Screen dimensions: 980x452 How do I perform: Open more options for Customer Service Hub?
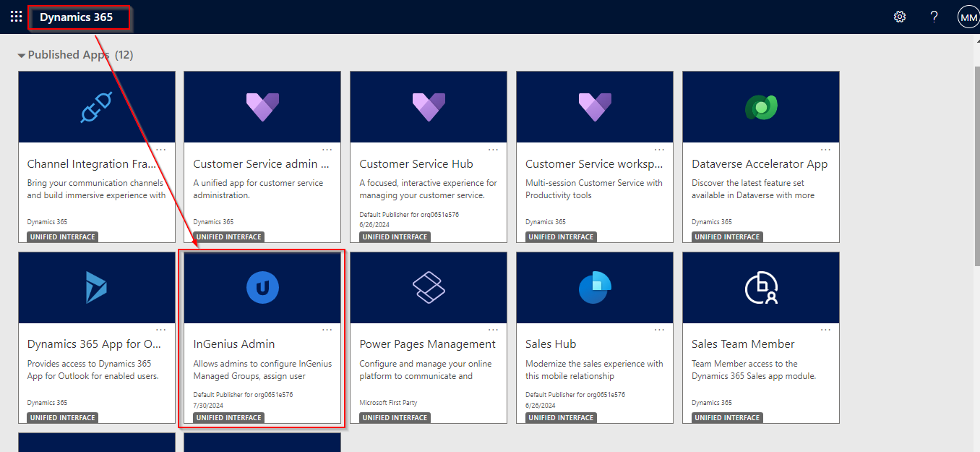pos(493,150)
